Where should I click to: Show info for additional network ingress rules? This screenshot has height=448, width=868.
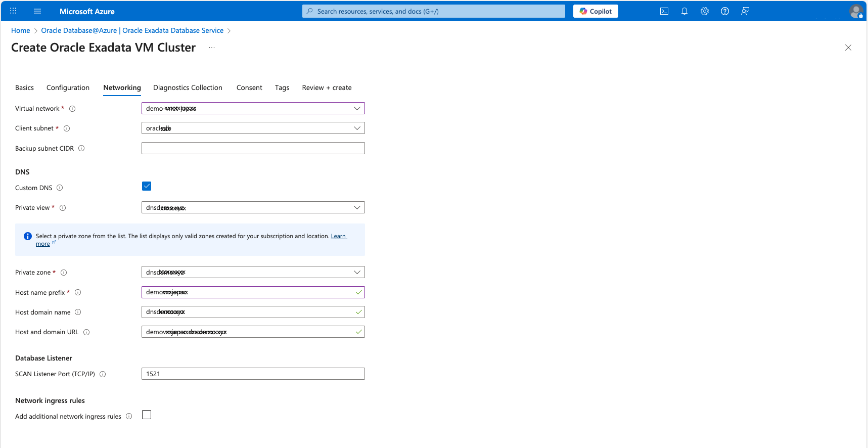click(129, 416)
